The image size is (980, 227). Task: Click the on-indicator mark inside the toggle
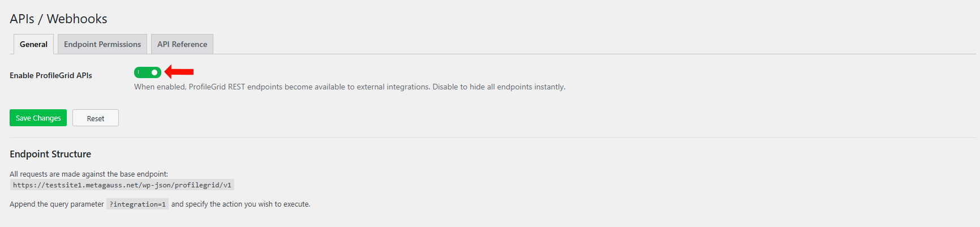click(x=139, y=72)
